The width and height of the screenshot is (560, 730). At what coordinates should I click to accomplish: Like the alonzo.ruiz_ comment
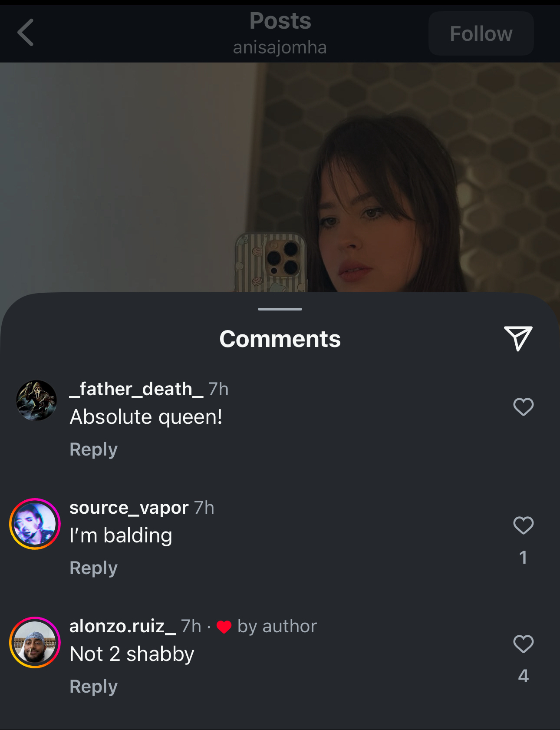(x=523, y=644)
